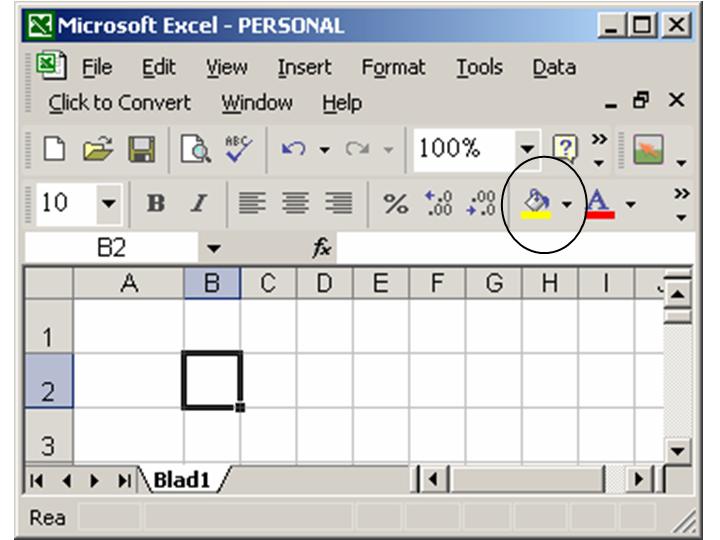Screen dimensions: 720x540
Task: Open the Click to Convert menu
Action: click(x=119, y=103)
